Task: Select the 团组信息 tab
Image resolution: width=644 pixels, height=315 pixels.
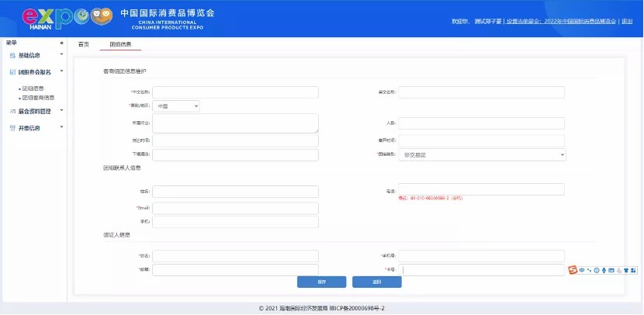Action: (120, 44)
